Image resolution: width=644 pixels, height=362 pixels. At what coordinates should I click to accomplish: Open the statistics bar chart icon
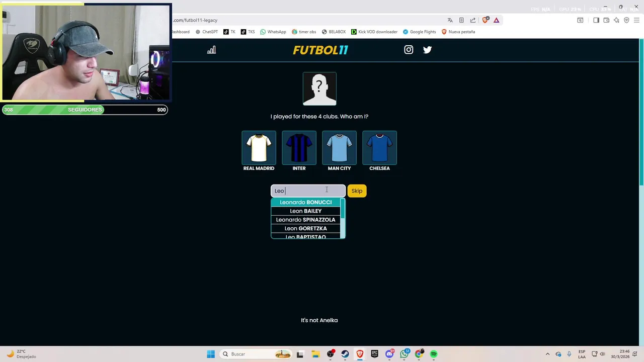click(211, 50)
